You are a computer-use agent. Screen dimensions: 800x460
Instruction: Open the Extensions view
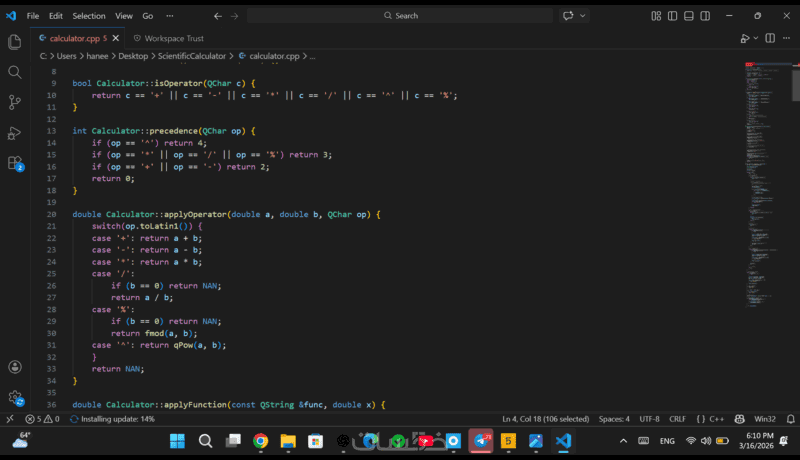[15, 163]
